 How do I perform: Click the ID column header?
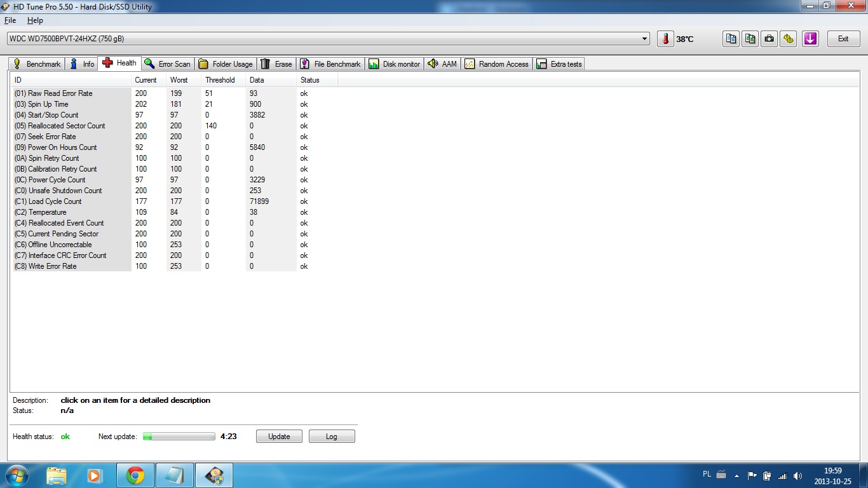coord(71,80)
